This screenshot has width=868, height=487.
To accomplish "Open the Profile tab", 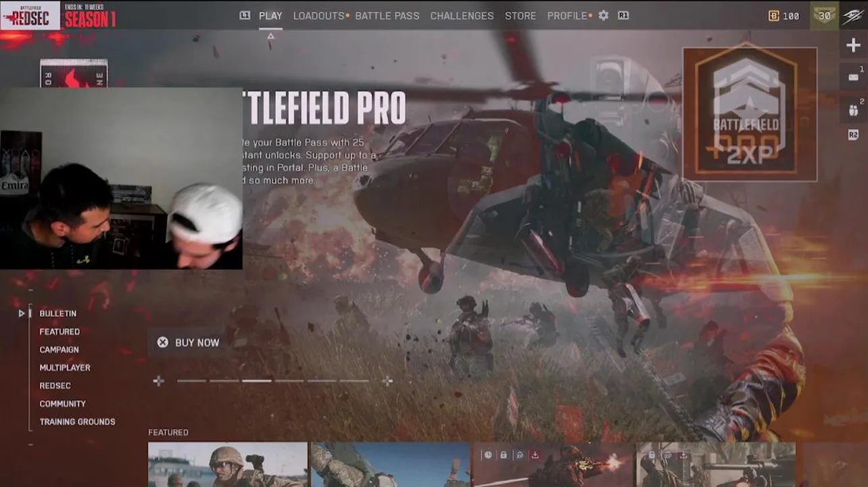I will pos(567,16).
